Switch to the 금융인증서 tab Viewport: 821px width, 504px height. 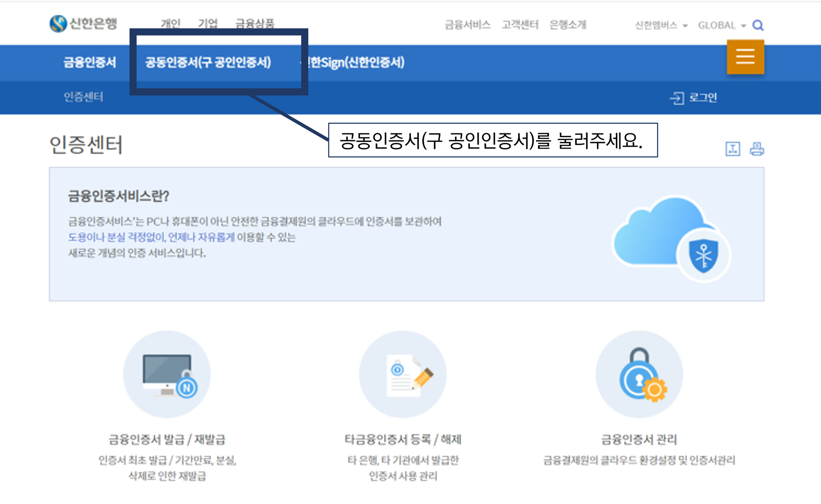point(90,62)
